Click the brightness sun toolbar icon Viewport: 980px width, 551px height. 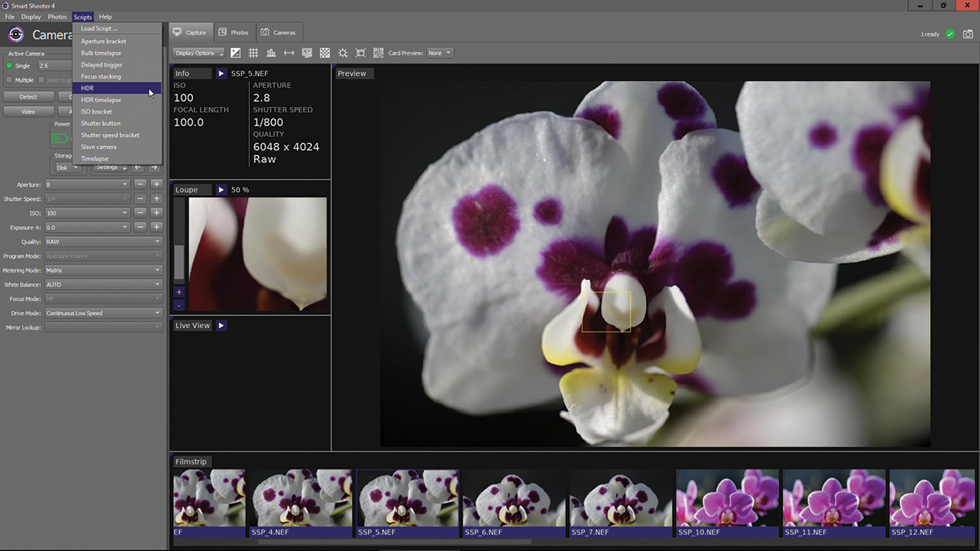(343, 53)
